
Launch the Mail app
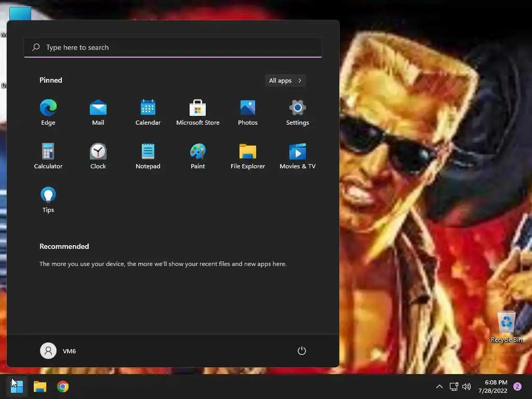(98, 113)
